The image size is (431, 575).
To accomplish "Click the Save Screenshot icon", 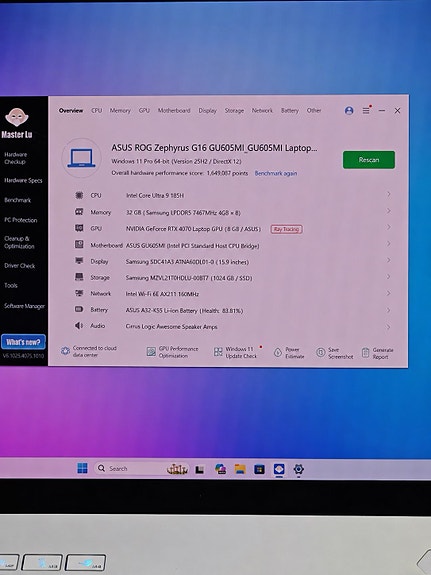I will pyautogui.click(x=321, y=353).
